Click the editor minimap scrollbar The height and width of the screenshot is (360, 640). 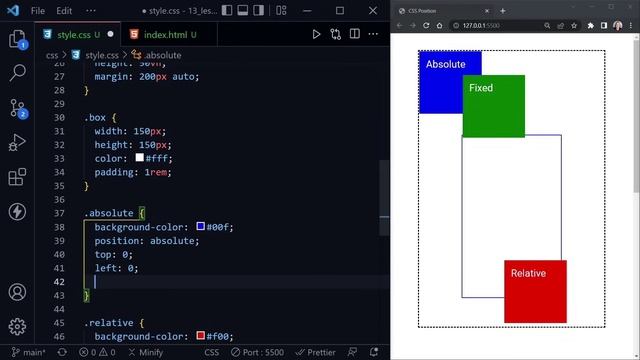[384, 198]
